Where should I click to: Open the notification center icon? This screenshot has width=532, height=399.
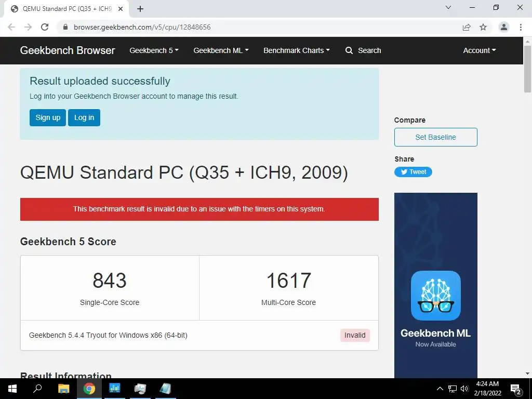516,389
